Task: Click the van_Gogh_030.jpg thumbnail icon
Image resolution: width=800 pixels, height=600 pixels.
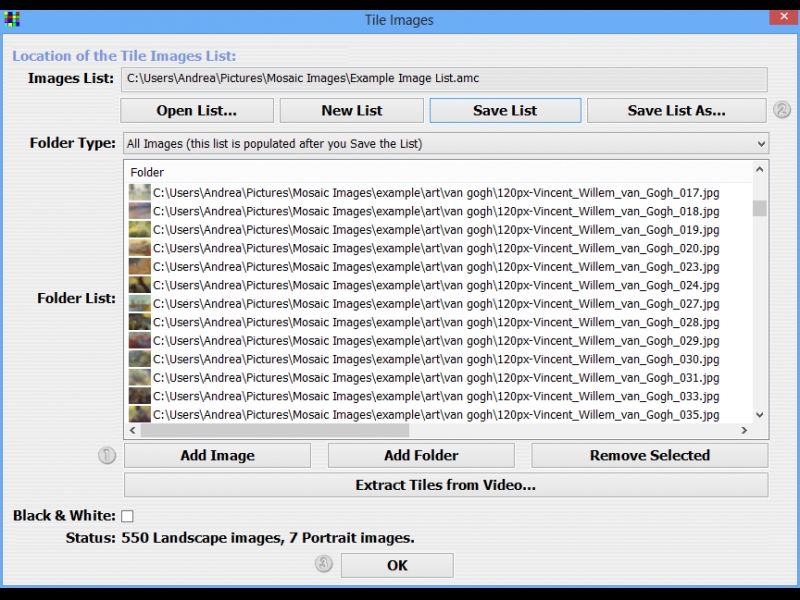Action: point(140,359)
